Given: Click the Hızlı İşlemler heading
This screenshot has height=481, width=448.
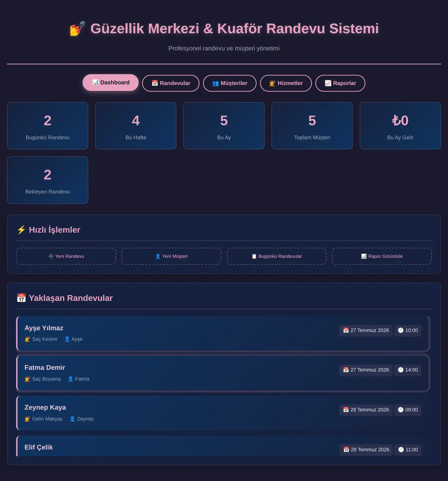Looking at the screenshot, I should click(55, 230).
